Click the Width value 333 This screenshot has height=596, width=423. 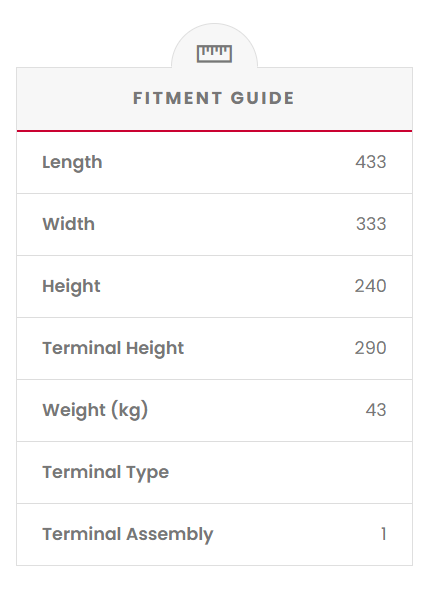tap(371, 224)
